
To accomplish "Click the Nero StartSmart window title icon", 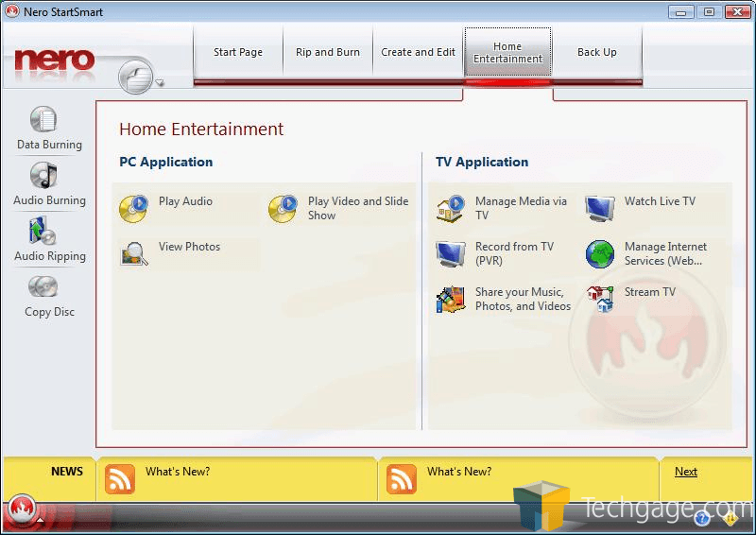I will [12, 11].
